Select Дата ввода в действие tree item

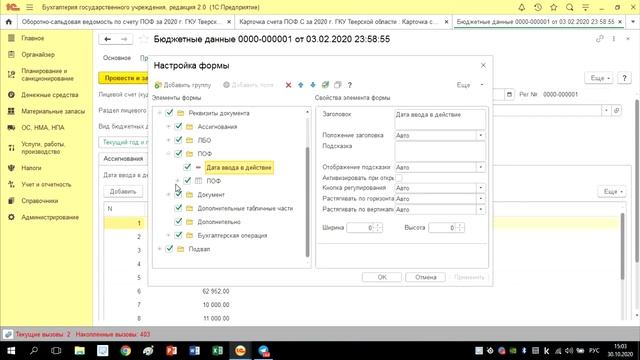[x=239, y=167]
